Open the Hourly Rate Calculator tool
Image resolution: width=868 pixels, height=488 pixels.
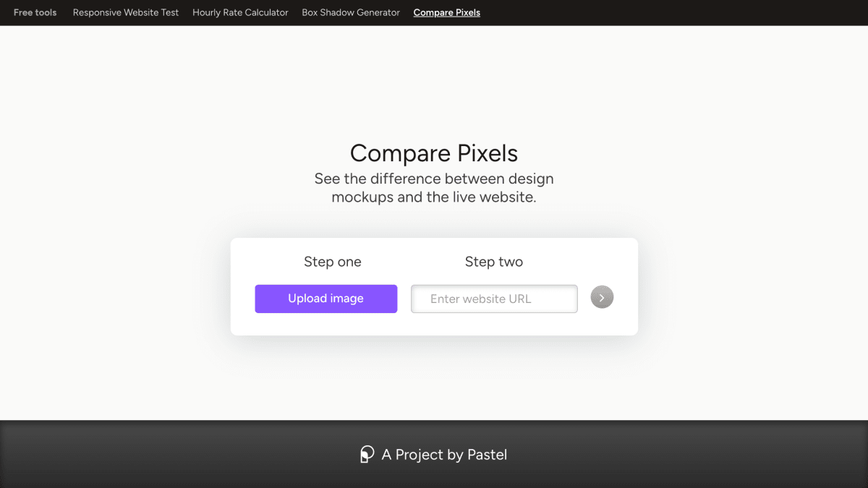[x=240, y=12]
